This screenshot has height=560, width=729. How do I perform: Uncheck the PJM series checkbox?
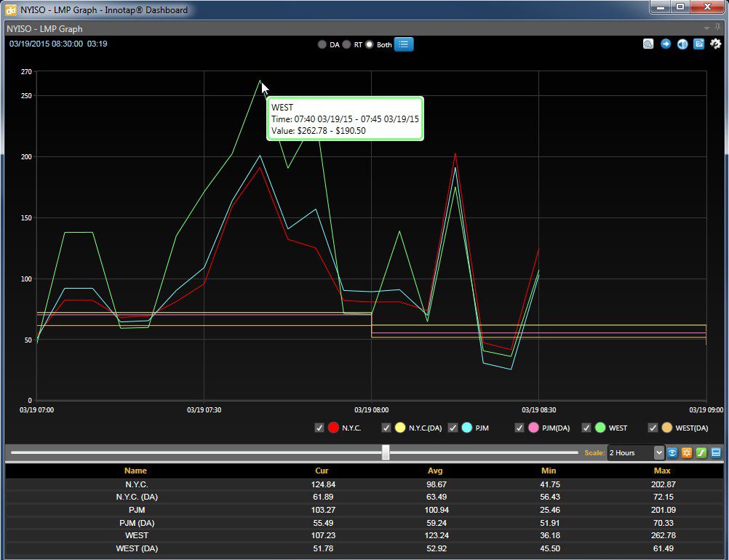[453, 428]
